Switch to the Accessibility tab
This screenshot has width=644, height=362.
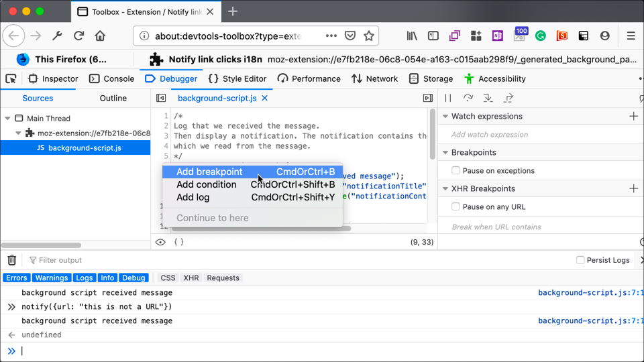click(x=495, y=79)
